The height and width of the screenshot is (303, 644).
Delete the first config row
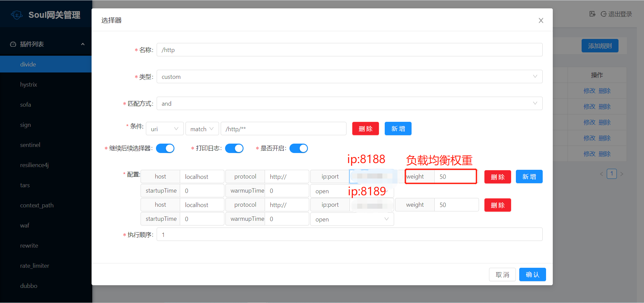tap(497, 177)
